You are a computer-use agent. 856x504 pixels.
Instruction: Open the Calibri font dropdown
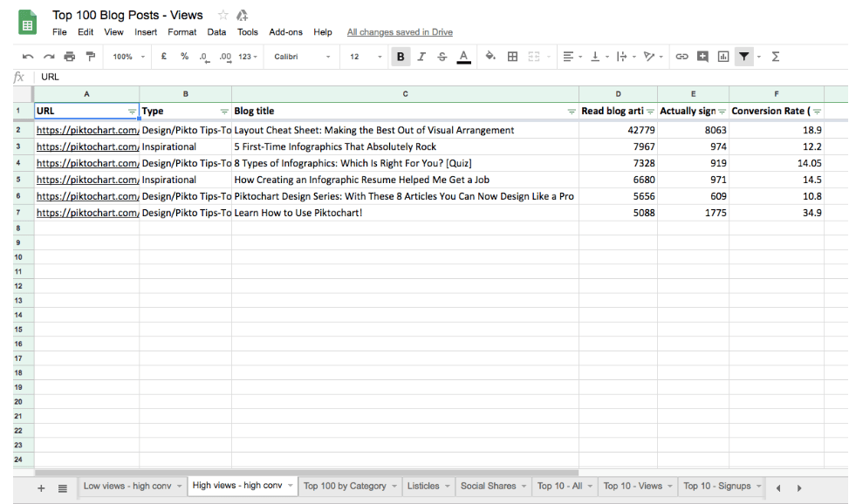click(302, 57)
